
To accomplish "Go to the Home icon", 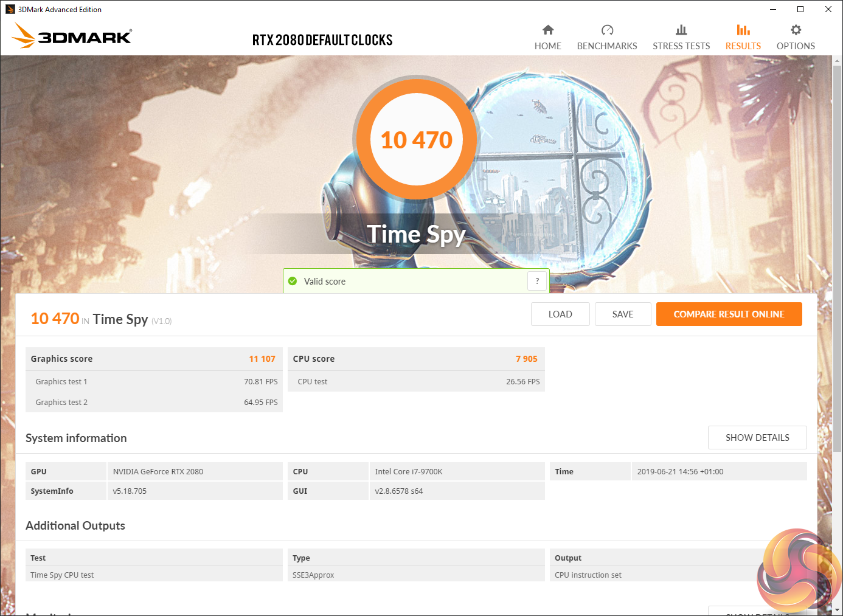I will click(x=548, y=30).
